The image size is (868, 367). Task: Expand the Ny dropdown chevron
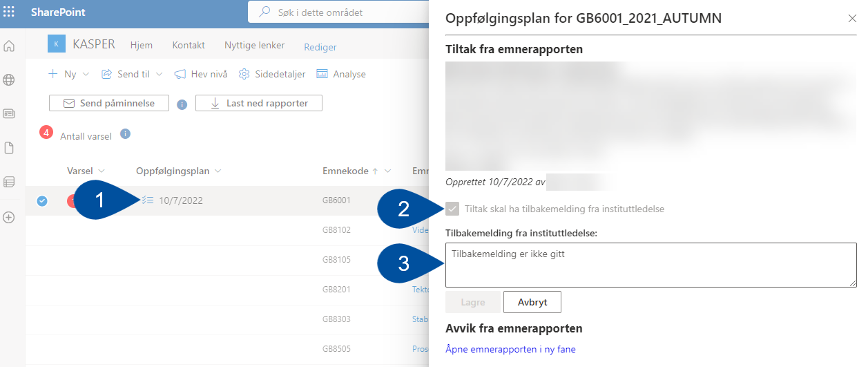tap(86, 74)
